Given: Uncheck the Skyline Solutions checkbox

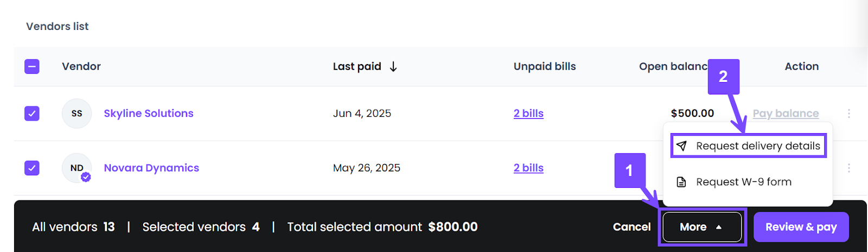Looking at the screenshot, I should pyautogui.click(x=32, y=114).
